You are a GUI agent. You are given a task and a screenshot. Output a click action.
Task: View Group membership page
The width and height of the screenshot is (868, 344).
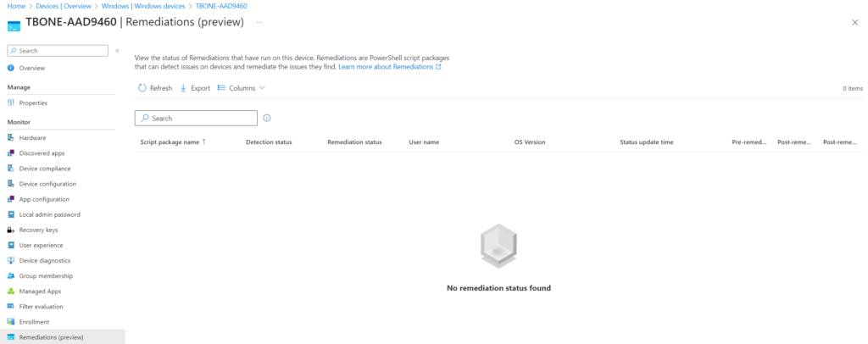tap(46, 276)
